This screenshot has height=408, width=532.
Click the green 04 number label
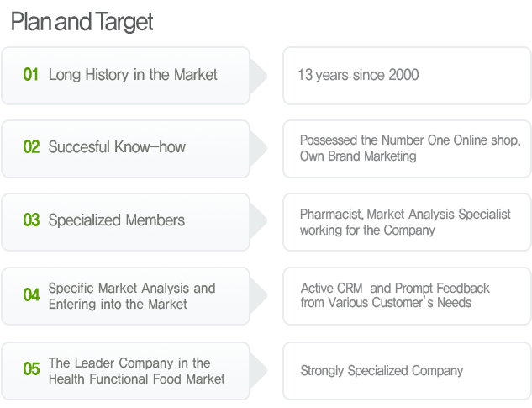click(x=31, y=294)
